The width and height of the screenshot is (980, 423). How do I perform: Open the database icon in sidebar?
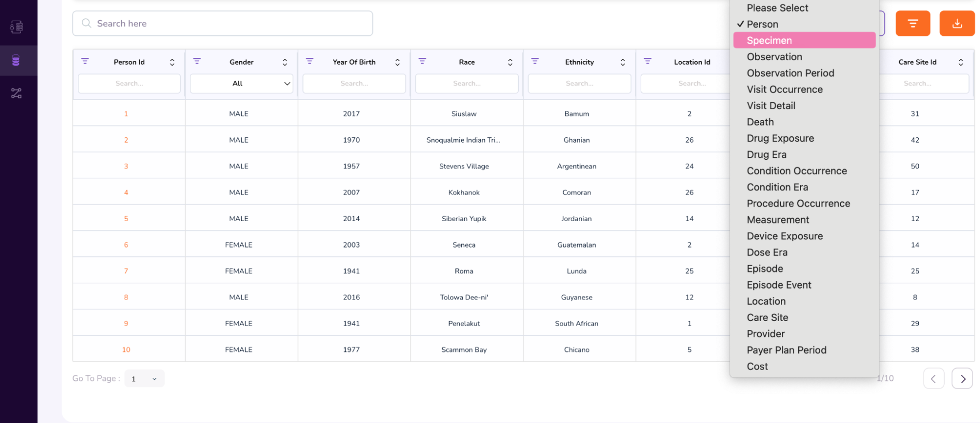(16, 60)
